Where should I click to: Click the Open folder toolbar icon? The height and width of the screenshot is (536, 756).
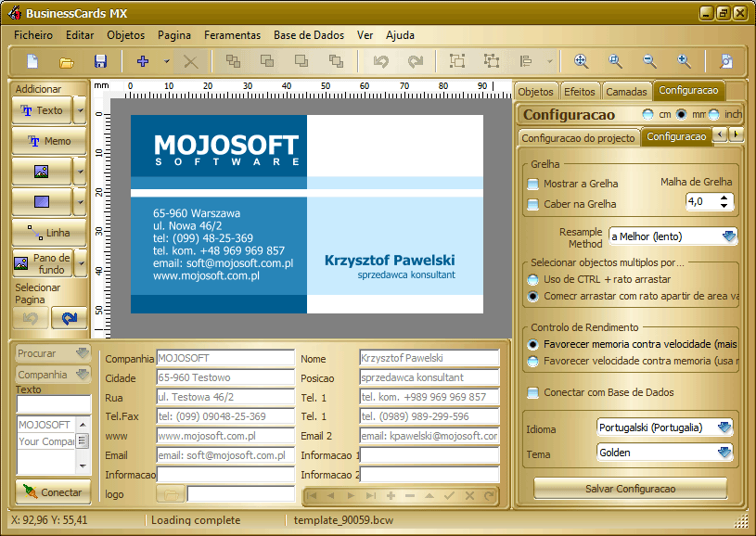[67, 62]
